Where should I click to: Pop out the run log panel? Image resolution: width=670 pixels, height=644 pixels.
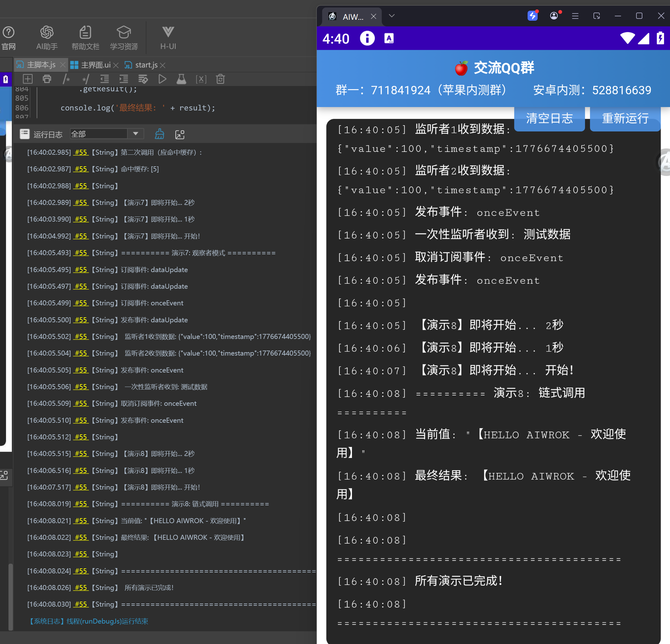[180, 134]
